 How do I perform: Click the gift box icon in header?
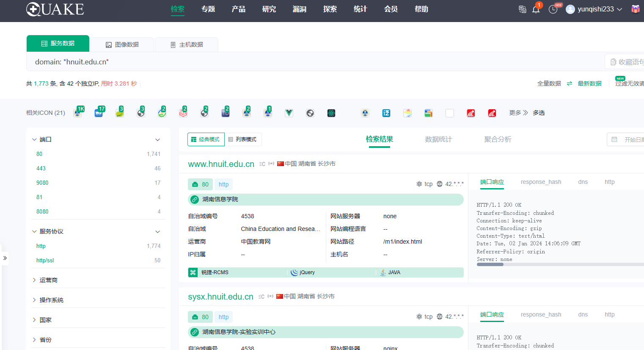tap(635, 9)
